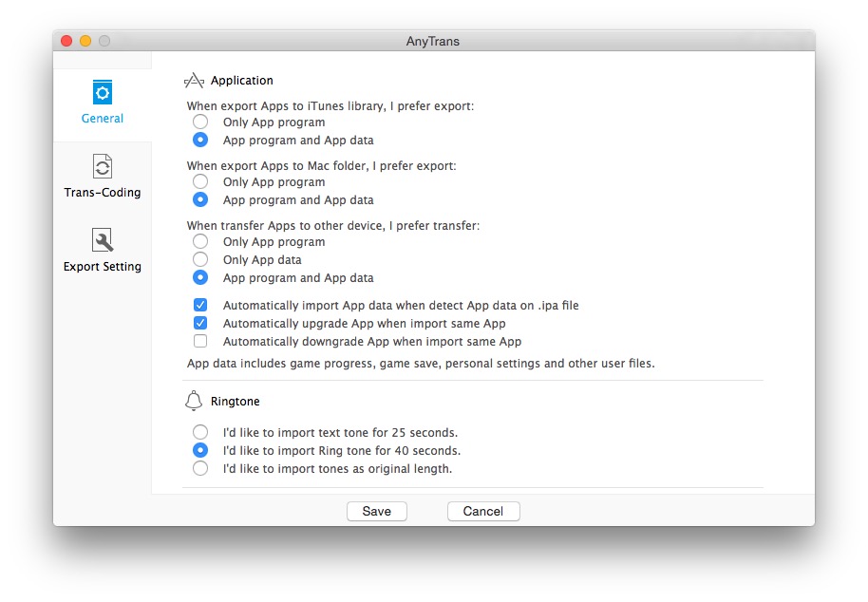
Task: Choose import tones as original length
Action: (200, 469)
